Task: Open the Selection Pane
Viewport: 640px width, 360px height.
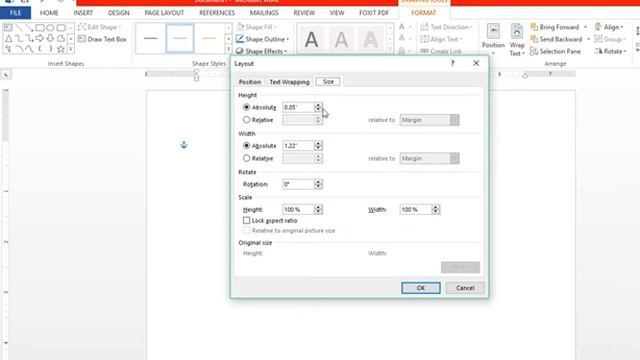Action: click(x=555, y=51)
